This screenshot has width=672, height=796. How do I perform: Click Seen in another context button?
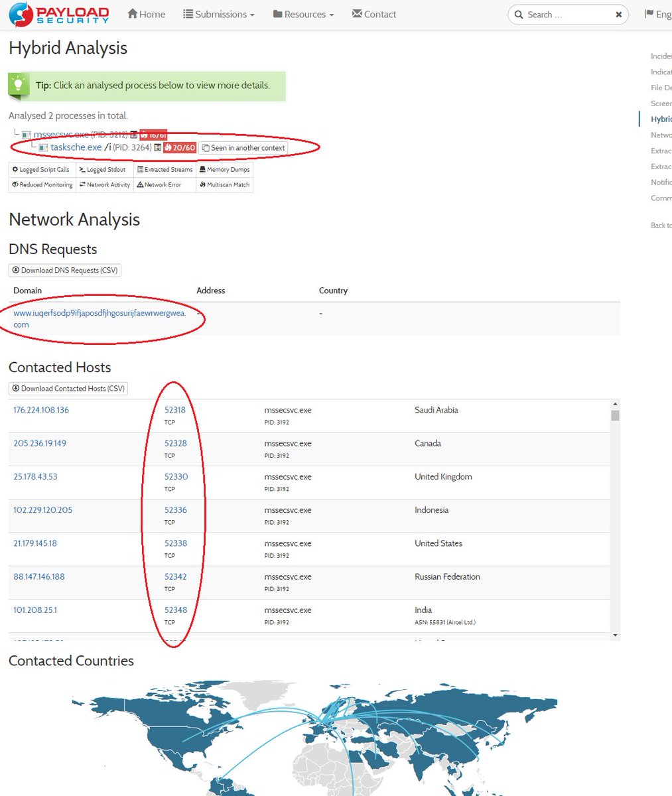[243, 148]
